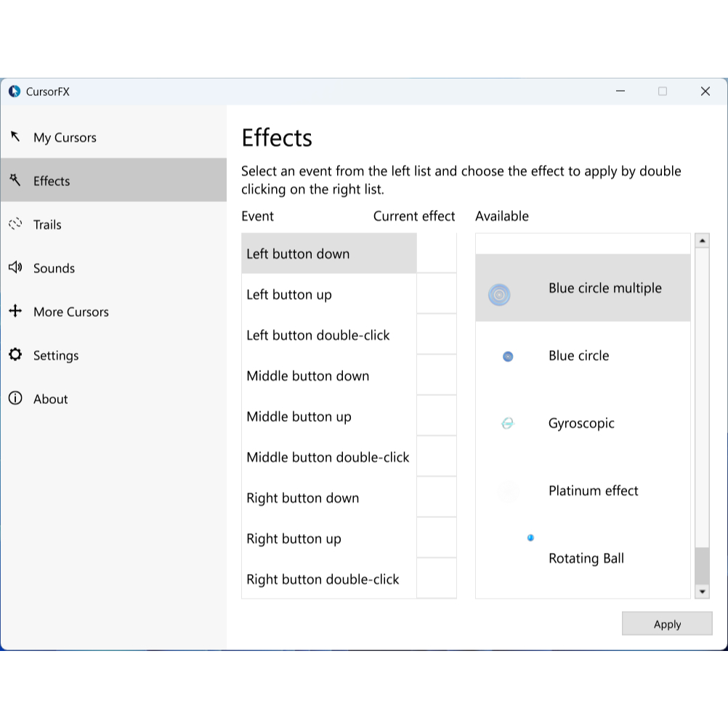Image resolution: width=728 pixels, height=728 pixels.
Task: Click the Trails dashed circle icon
Action: (15, 224)
